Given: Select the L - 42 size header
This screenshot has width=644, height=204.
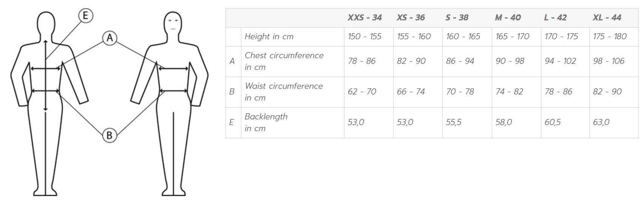Looking at the screenshot, I should coord(555,18).
